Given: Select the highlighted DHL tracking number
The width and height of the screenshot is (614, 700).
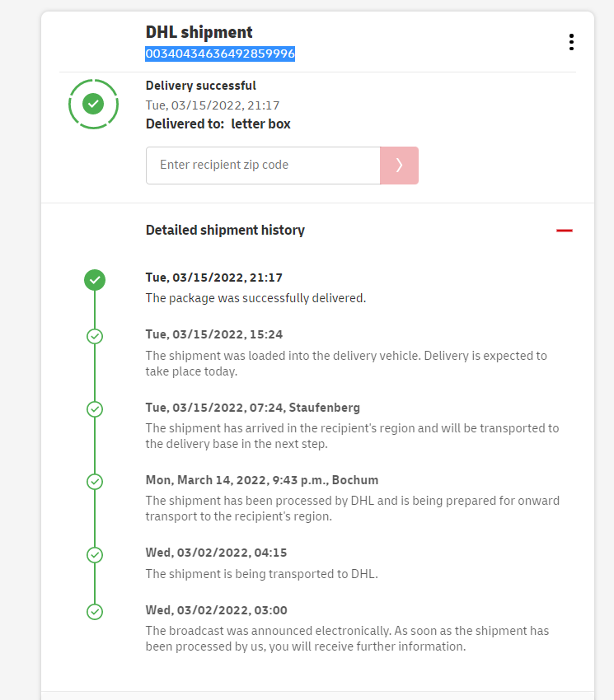Looking at the screenshot, I should coord(220,54).
